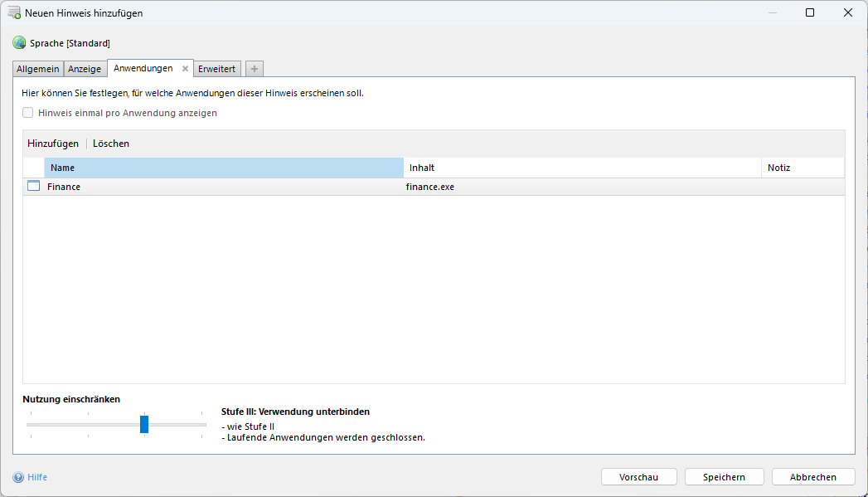This screenshot has height=497, width=868.
Task: Open the Anzeige tab
Action: click(85, 69)
